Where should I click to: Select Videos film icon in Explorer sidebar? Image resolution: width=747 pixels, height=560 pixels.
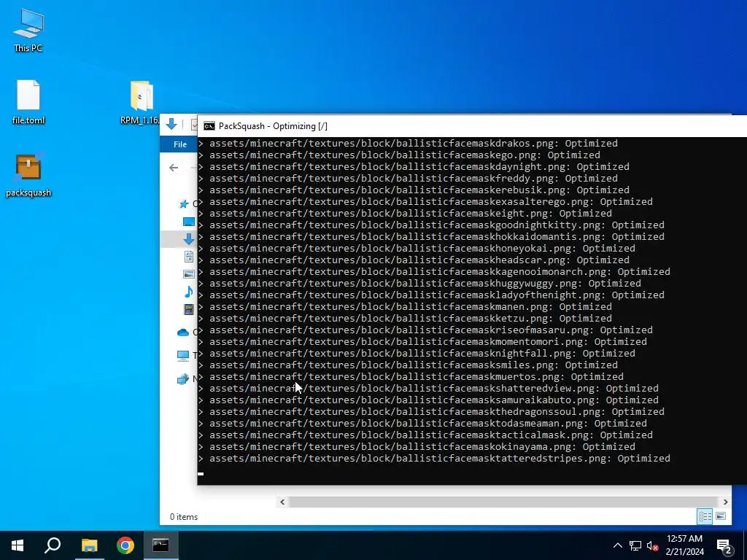point(189,309)
